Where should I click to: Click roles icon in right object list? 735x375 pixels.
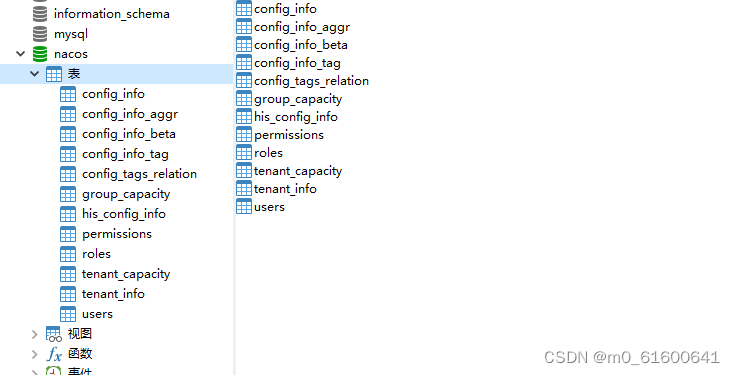point(244,152)
